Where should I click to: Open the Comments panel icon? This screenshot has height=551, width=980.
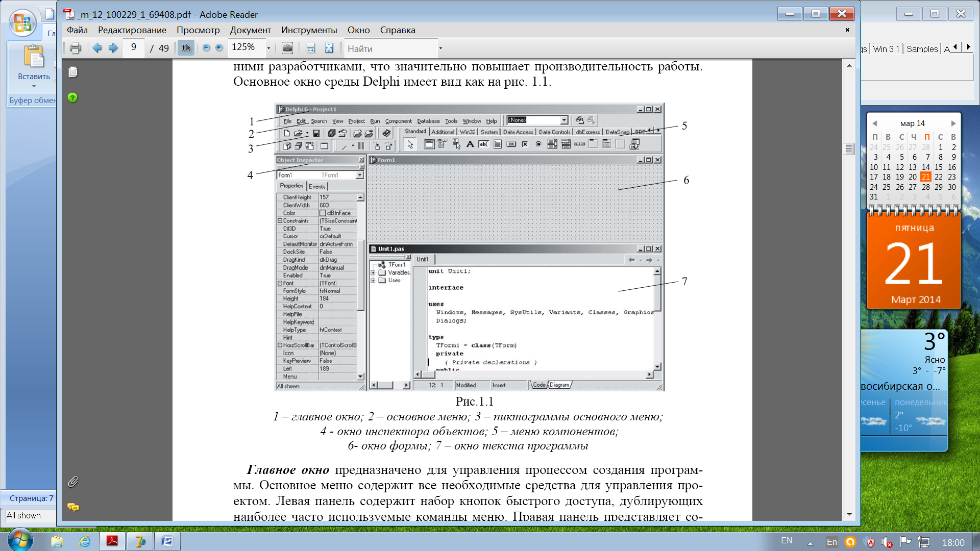[x=73, y=507]
